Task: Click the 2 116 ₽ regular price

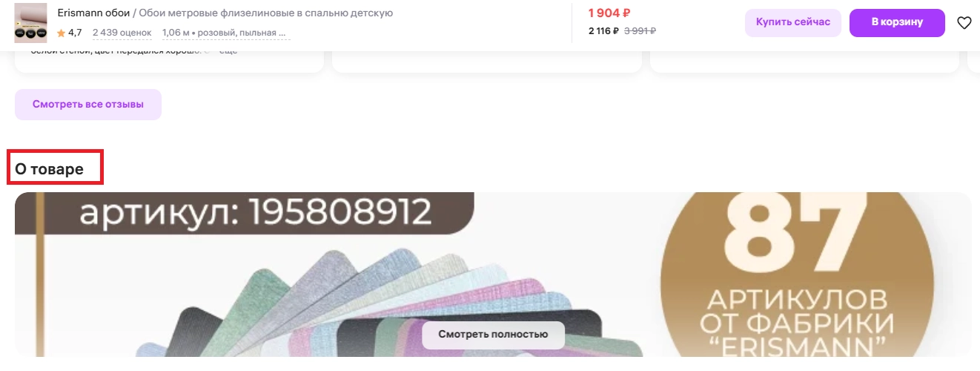Action: pos(603,31)
